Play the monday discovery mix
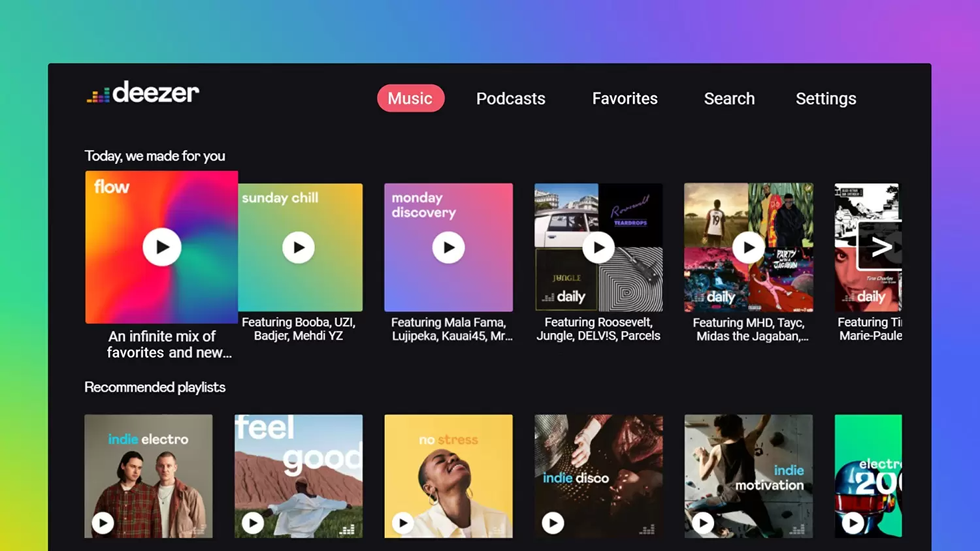 click(x=449, y=247)
